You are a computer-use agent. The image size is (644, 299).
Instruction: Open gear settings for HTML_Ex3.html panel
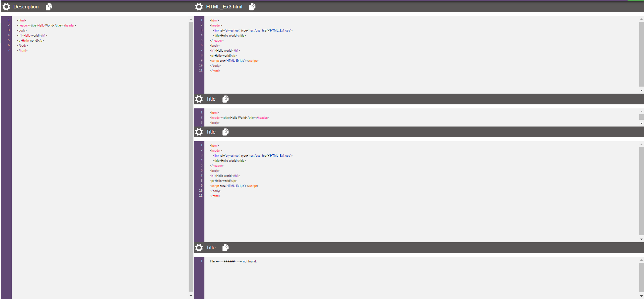(199, 7)
